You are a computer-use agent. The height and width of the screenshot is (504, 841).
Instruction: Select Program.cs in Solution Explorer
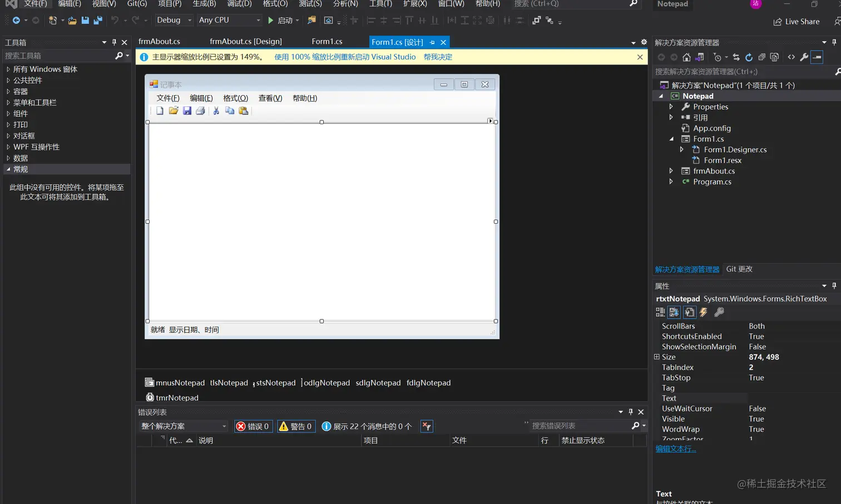712,182
